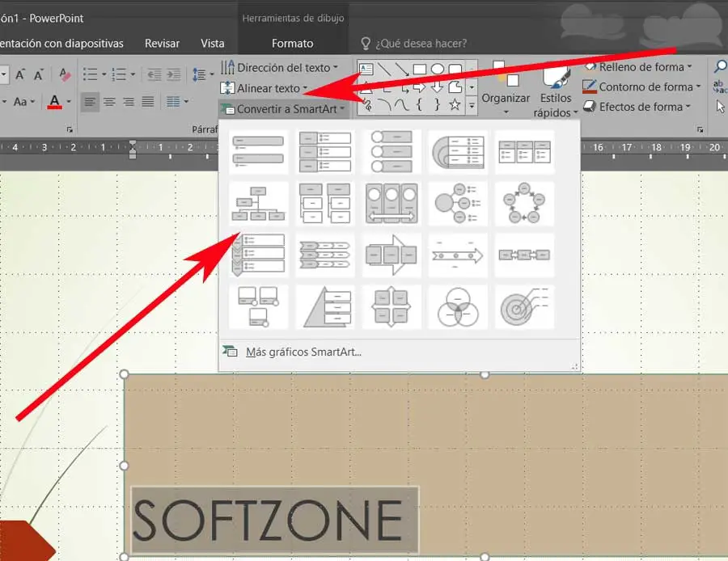Viewport: 728px width, 561px height.
Task: Select the arrow line shape in the gallery
Action: pos(401,70)
